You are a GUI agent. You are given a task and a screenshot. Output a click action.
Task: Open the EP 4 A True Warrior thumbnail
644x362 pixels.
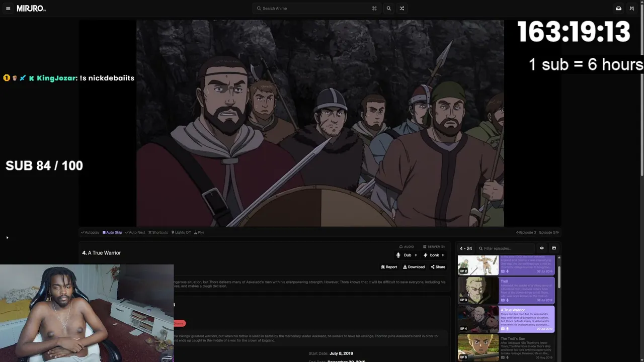pyautogui.click(x=478, y=319)
